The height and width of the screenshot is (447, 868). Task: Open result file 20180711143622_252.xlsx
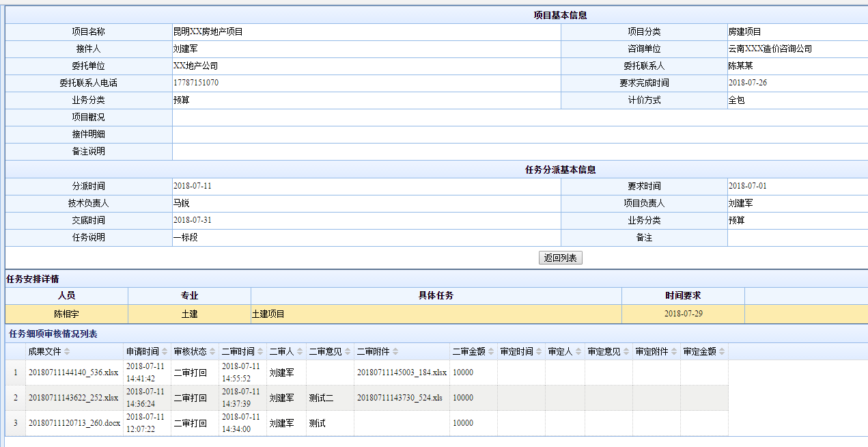[x=73, y=398]
